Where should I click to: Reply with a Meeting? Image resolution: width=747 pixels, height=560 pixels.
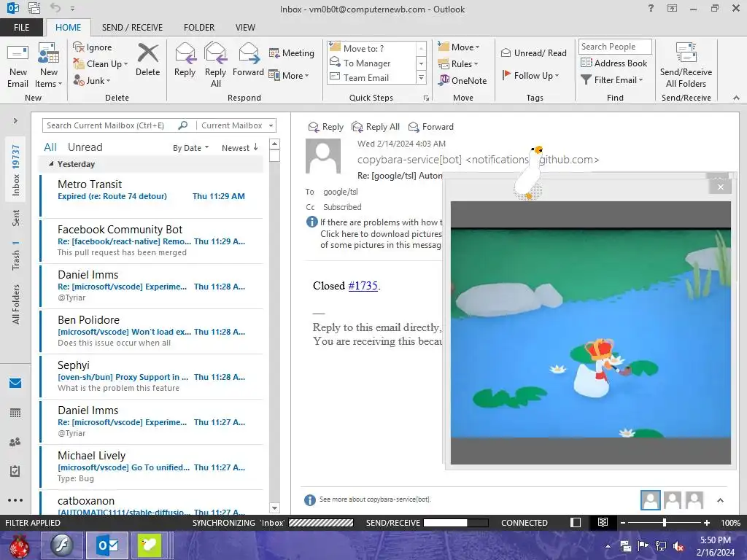292,52
